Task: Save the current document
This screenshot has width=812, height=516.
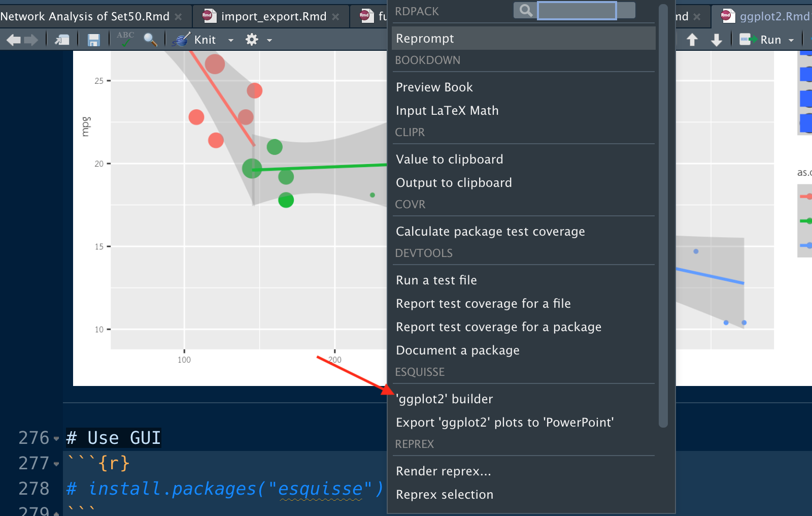Action: click(x=93, y=40)
